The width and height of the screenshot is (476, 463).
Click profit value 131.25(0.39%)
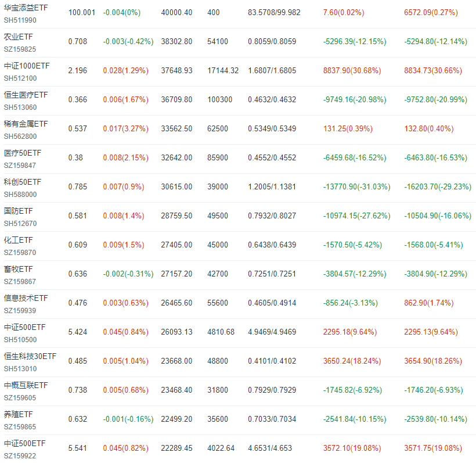[x=348, y=128]
